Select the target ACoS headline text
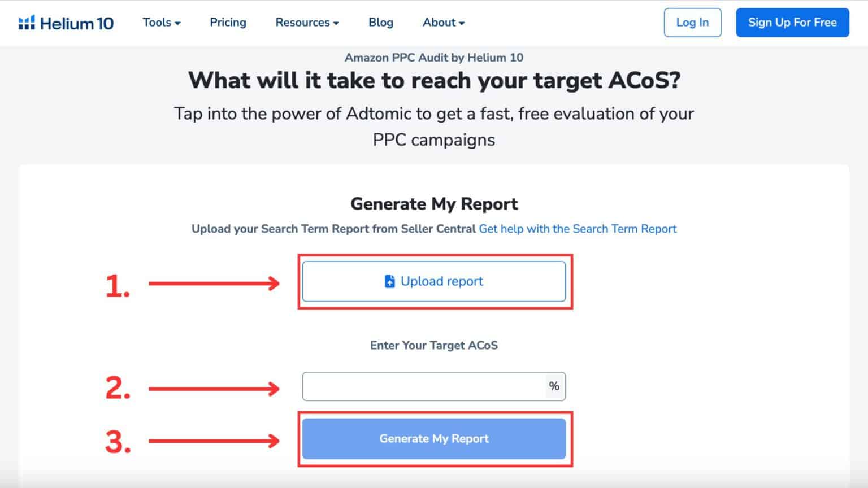This screenshot has height=488, width=868. click(434, 80)
